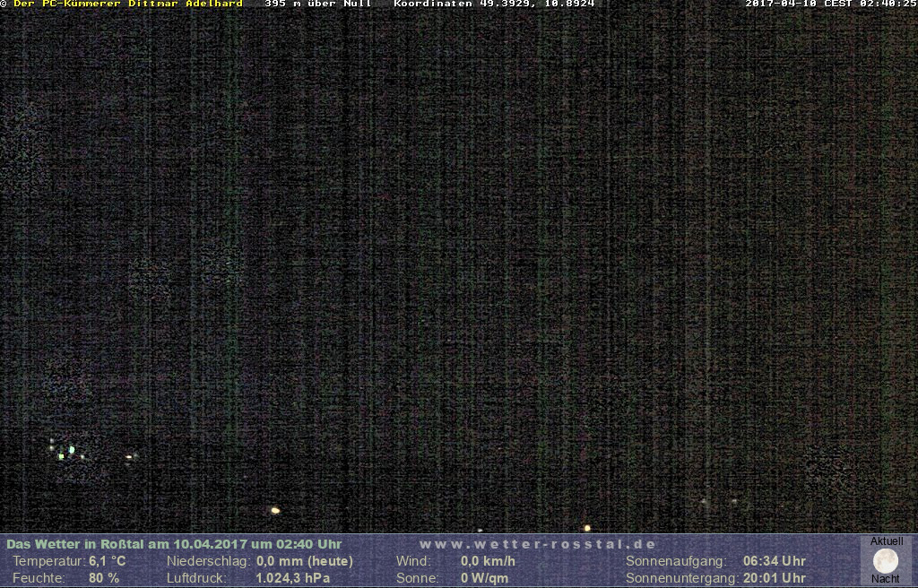Open the www.wetter-rosstal.de link
The width and height of the screenshot is (918, 588).
pyautogui.click(x=538, y=544)
